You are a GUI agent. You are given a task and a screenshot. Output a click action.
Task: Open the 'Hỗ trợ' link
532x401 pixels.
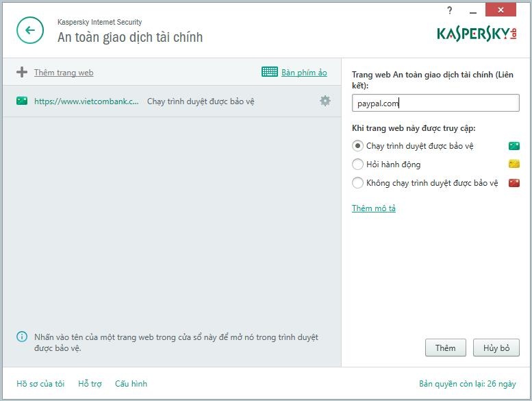tap(90, 384)
